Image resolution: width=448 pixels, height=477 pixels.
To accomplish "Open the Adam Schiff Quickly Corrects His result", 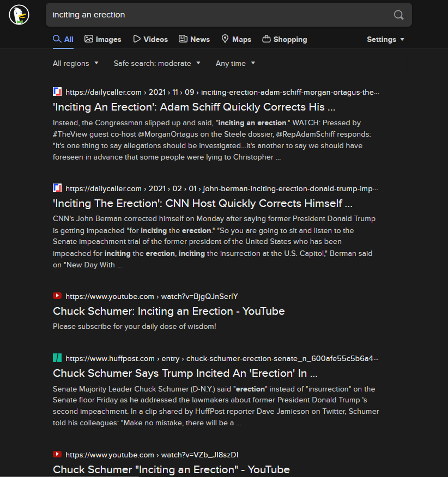I will [x=194, y=107].
